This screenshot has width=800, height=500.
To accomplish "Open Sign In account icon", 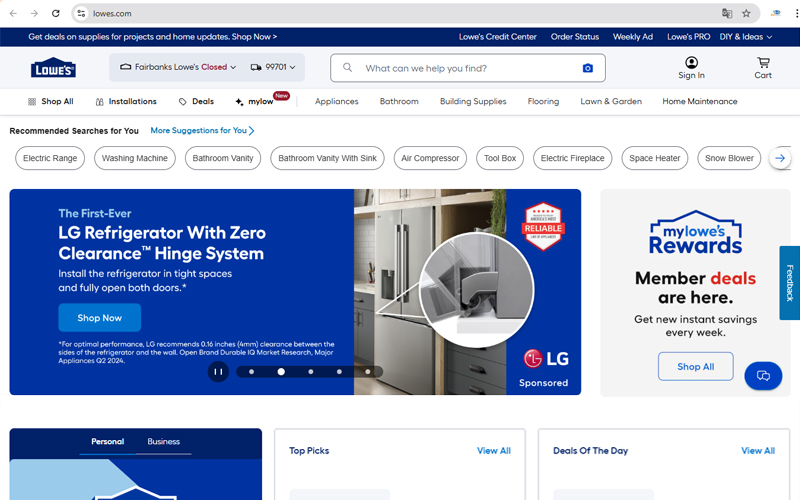I will tap(691, 68).
